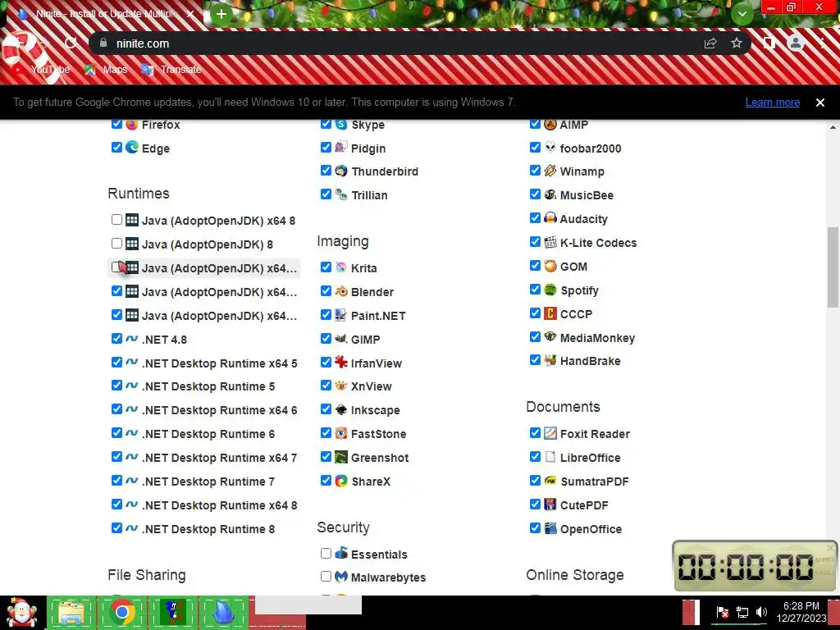Click the Spotify green icon
Image resolution: width=840 pixels, height=630 pixels.
(x=550, y=290)
